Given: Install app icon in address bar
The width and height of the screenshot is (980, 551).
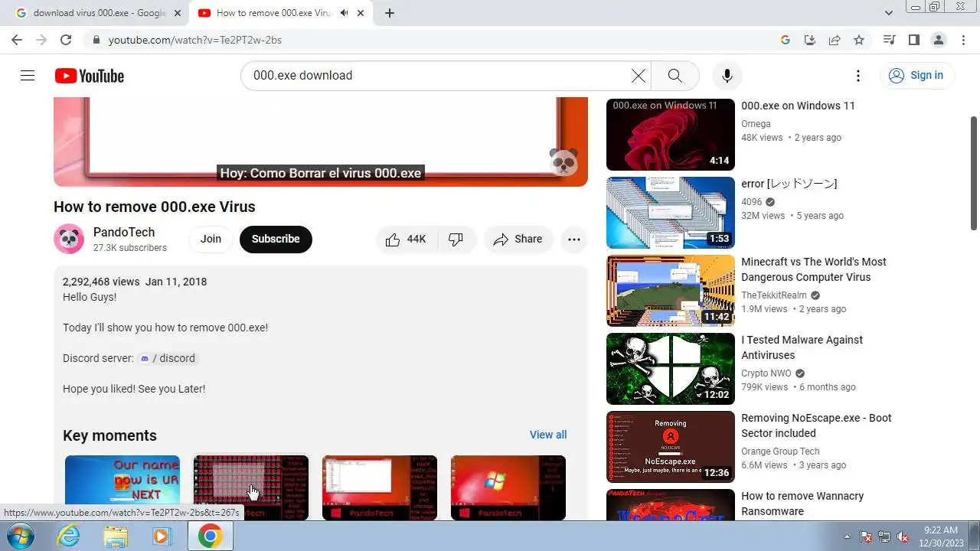Looking at the screenshot, I should tap(809, 40).
